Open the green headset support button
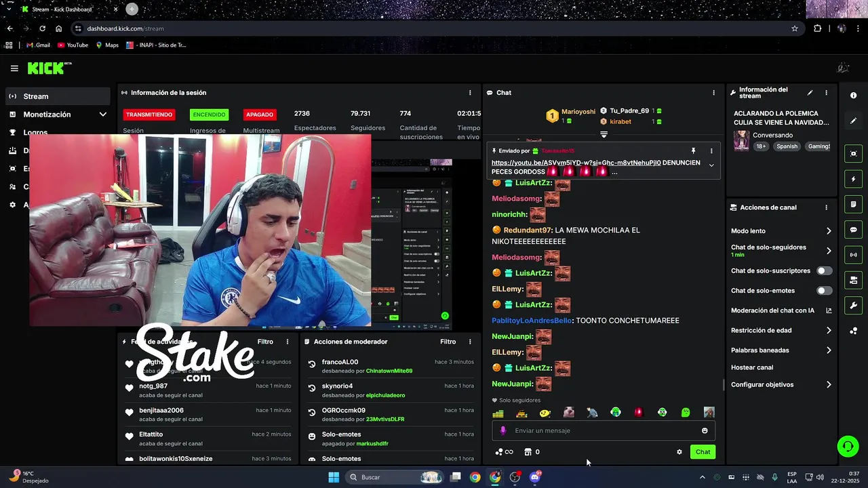This screenshot has width=868, height=488. [848, 446]
